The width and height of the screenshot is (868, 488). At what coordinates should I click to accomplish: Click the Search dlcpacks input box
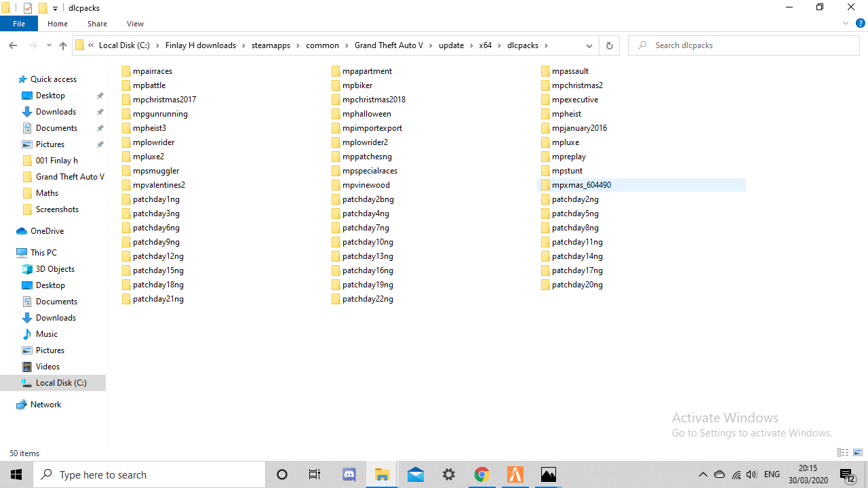[x=744, y=45]
